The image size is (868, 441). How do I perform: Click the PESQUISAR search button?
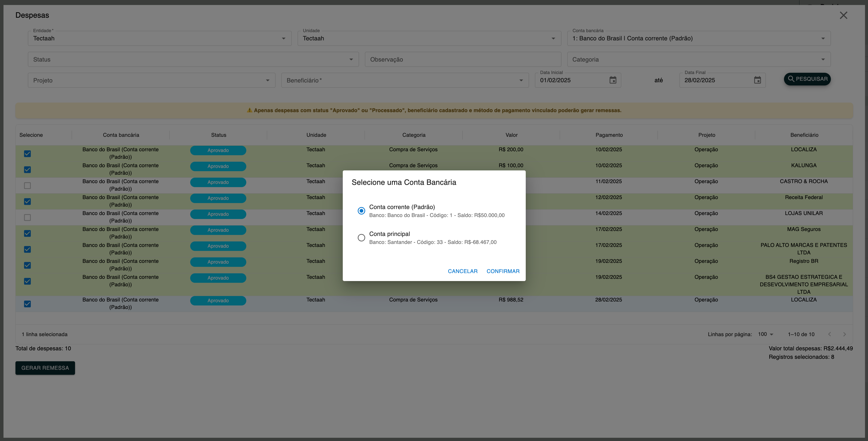pyautogui.click(x=807, y=79)
